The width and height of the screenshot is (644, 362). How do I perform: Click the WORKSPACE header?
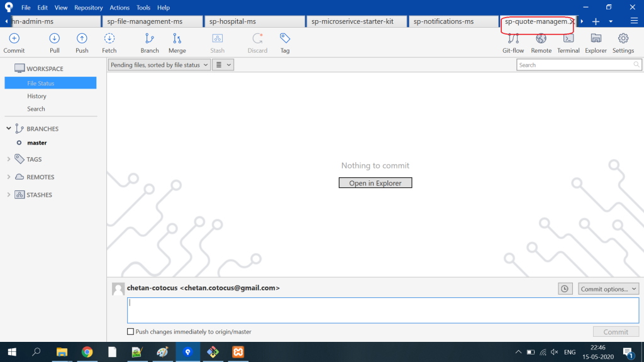click(45, 69)
